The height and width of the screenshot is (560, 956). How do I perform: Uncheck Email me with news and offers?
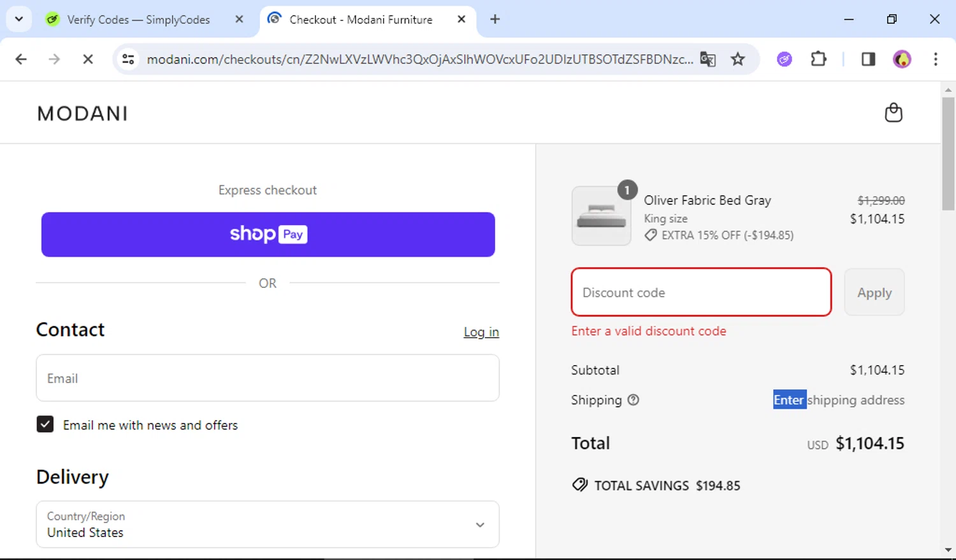45,424
